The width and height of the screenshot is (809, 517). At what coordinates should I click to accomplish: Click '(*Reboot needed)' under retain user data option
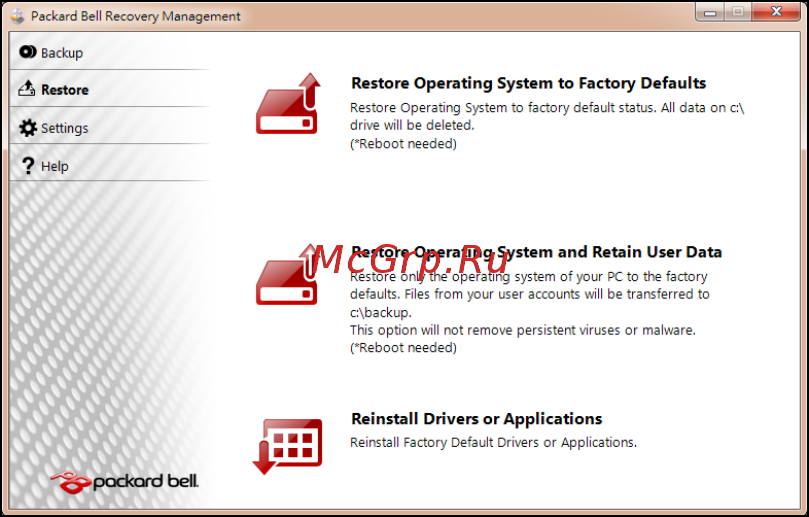(403, 348)
